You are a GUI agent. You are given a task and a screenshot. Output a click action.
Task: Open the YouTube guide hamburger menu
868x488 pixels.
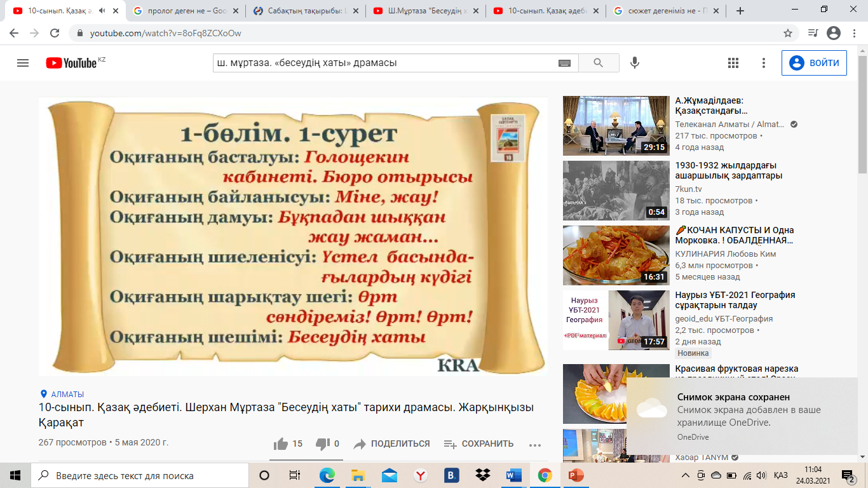pos(23,63)
